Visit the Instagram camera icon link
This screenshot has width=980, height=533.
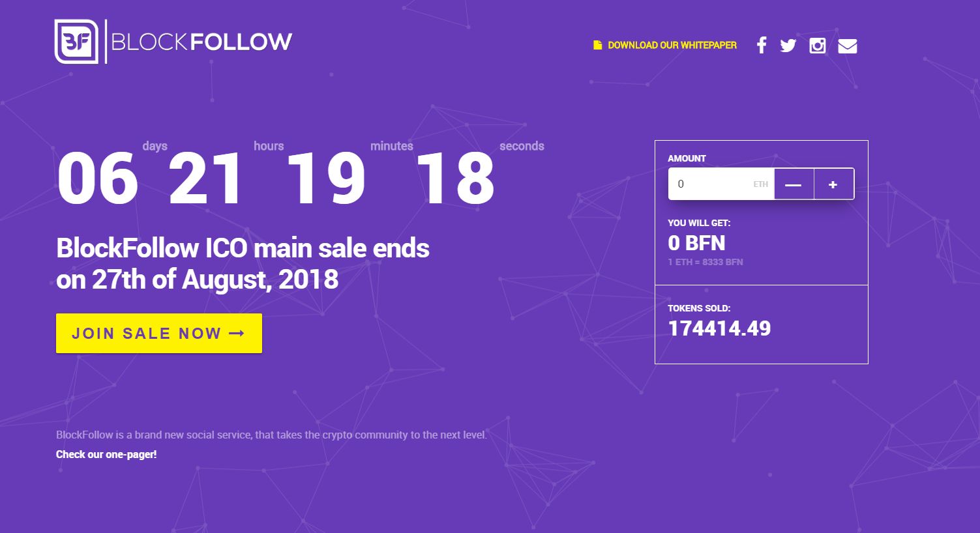pyautogui.click(x=818, y=46)
